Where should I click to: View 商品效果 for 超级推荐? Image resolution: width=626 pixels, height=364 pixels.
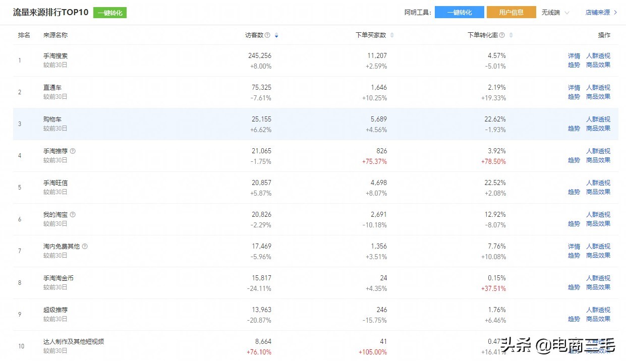click(598, 319)
